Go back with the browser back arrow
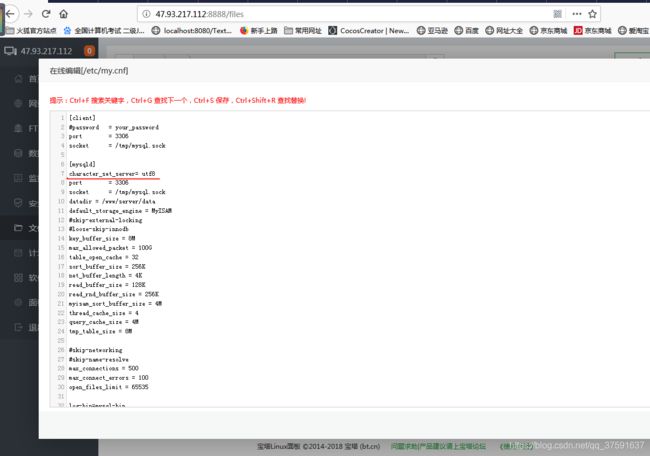Image resolution: width=650 pixels, height=456 pixels. pyautogui.click(x=10, y=14)
